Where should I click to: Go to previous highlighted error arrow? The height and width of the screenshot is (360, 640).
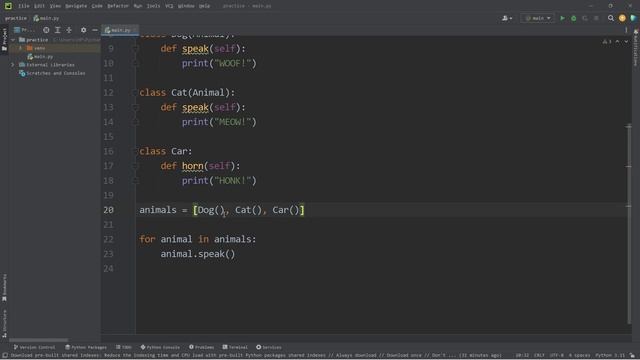click(617, 42)
